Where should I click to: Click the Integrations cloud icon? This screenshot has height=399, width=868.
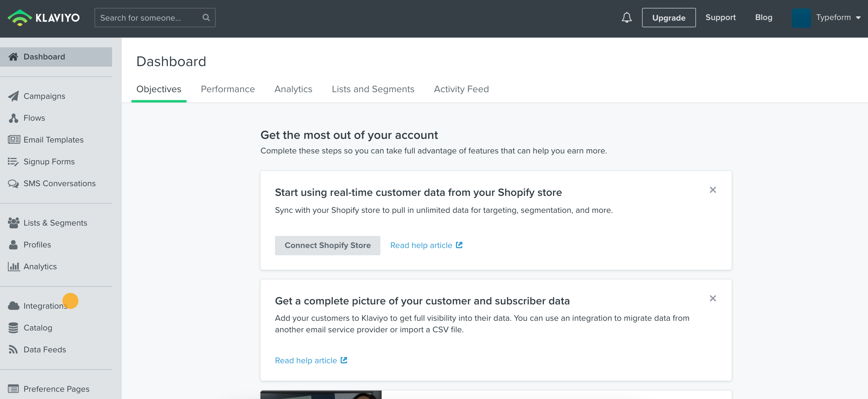[13, 306]
